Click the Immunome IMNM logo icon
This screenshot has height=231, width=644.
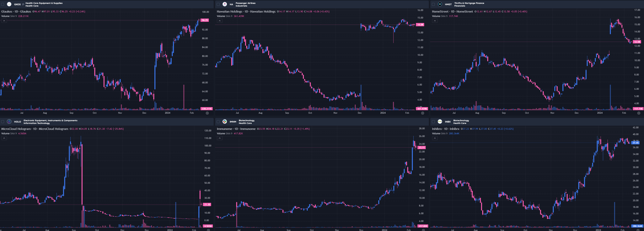pos(224,122)
